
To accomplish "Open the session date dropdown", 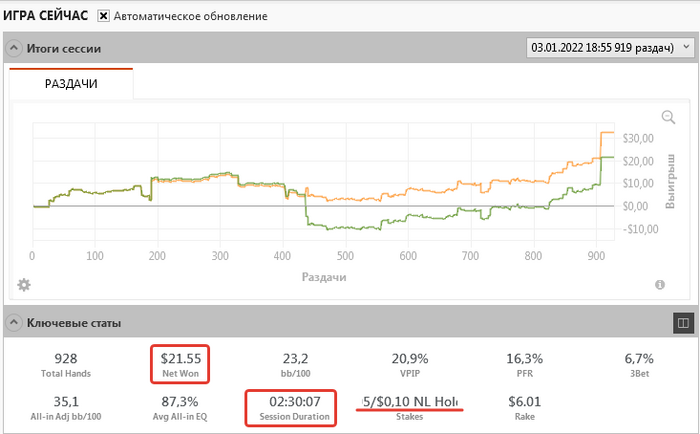I will [608, 48].
